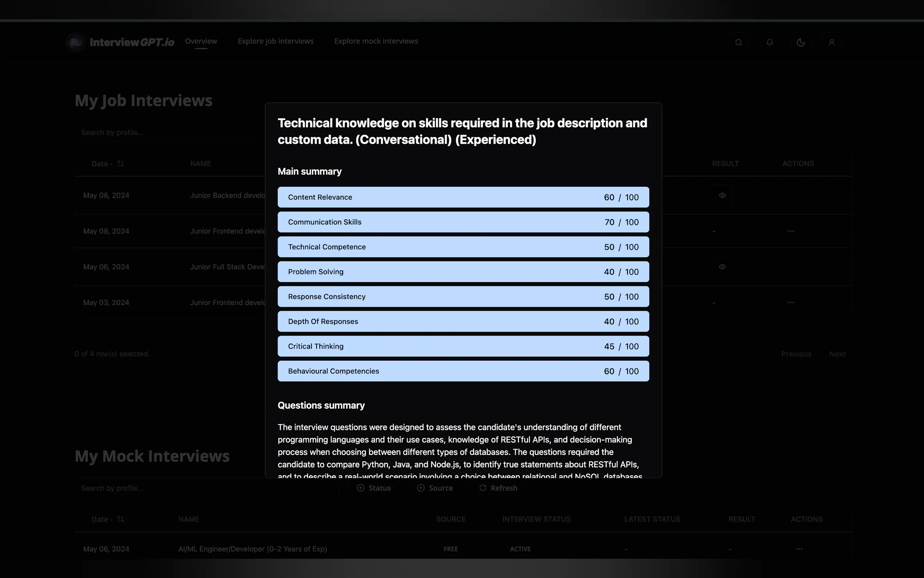Open the user profile icon
924x578 pixels.
pyautogui.click(x=832, y=43)
